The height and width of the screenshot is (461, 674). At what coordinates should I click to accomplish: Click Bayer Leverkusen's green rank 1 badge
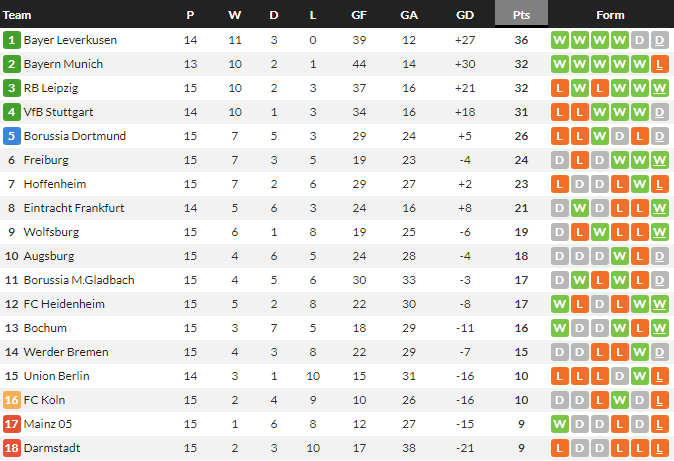point(12,40)
